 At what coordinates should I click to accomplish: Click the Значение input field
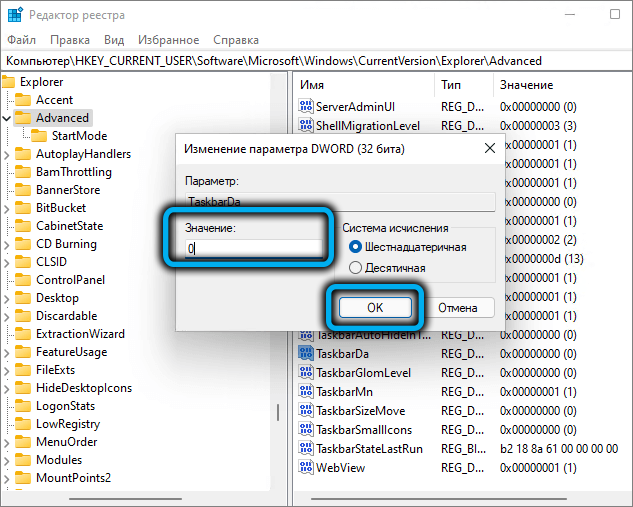[255, 247]
